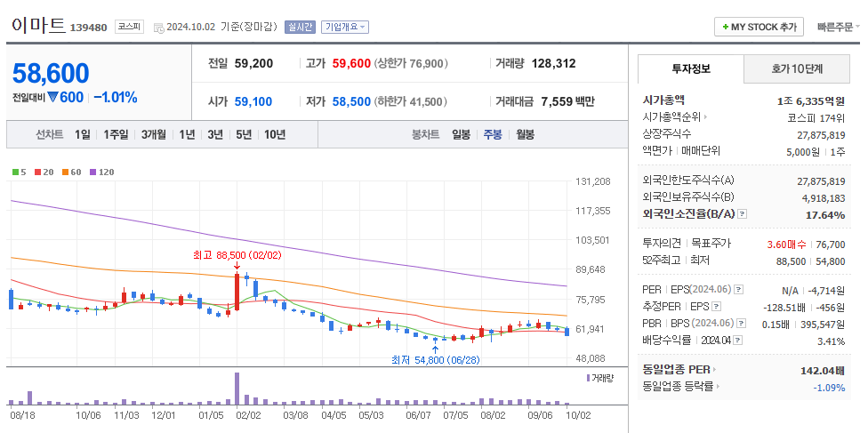Screen dimensions: 868x433
Task: Select the 3개월 line chart period
Action: pos(153,134)
